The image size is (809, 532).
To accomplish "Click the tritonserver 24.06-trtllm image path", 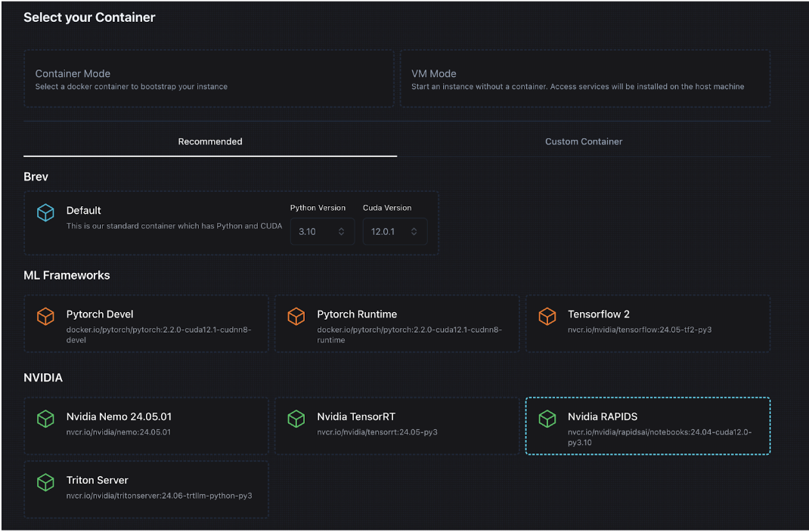I will click(159, 496).
